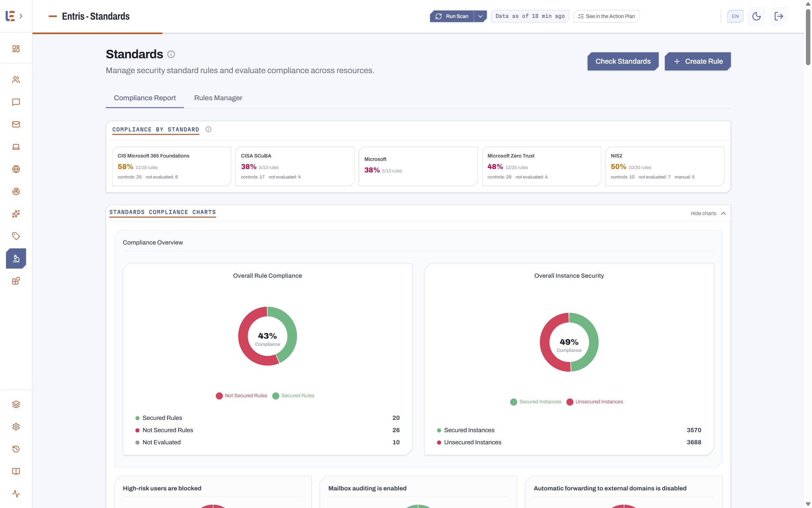Toggle Unsecured Instances legend in instance chart
The image size is (812, 508).
tap(595, 402)
